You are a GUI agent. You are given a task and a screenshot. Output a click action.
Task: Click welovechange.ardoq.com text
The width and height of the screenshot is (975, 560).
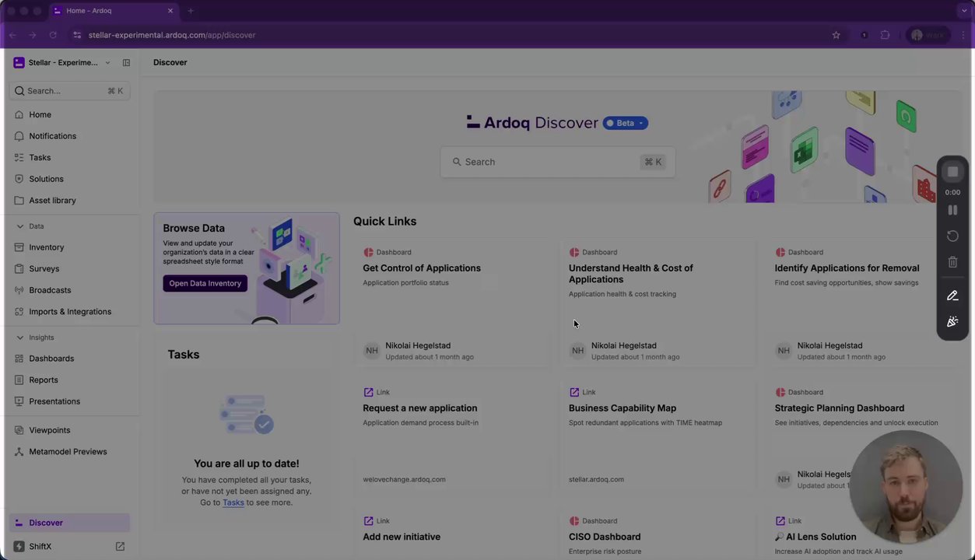404,479
